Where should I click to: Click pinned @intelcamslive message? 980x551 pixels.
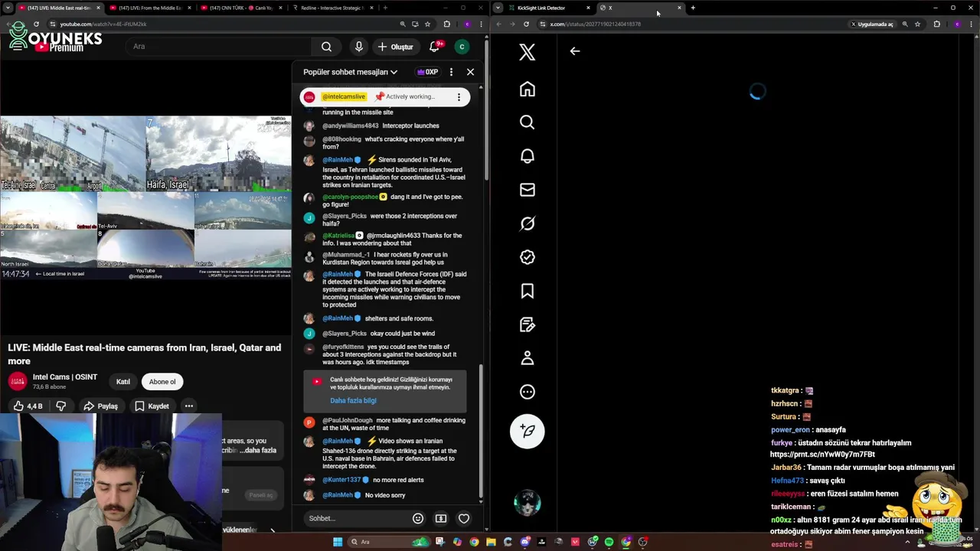(384, 96)
